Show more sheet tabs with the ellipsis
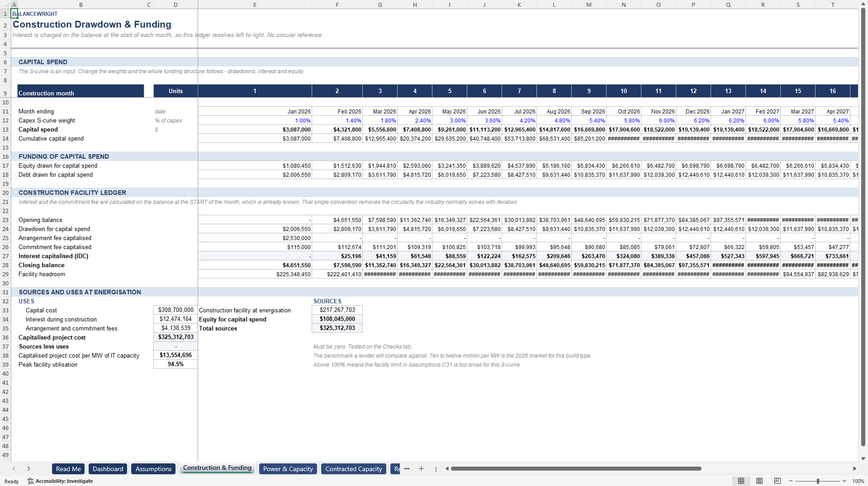The image size is (868, 486). coord(407,469)
